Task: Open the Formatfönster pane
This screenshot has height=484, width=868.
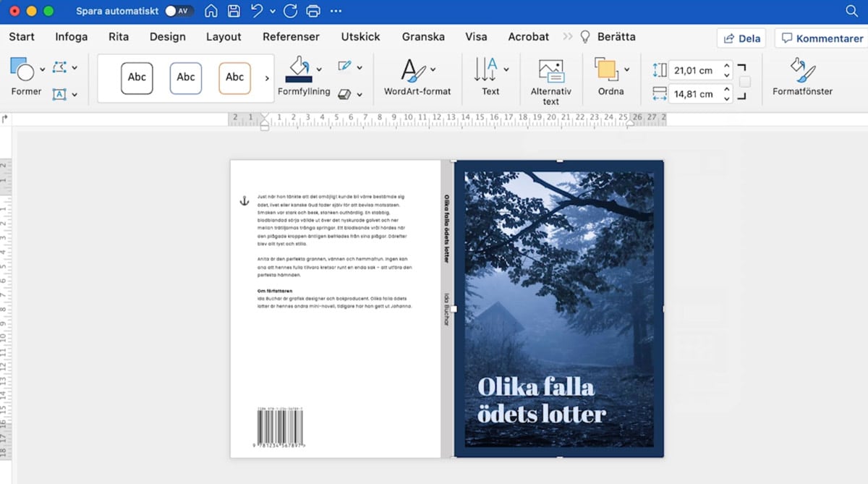Action: point(802,77)
